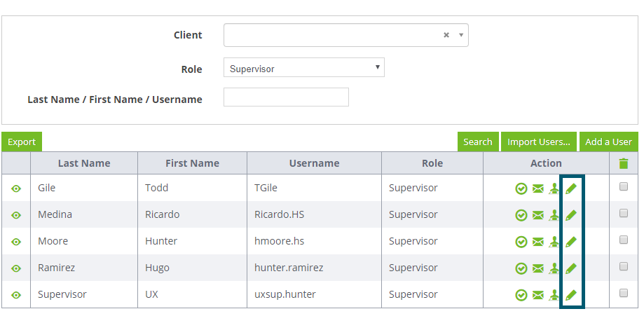Click the checkmark icon for Gile
The image size is (644, 316).
click(521, 188)
